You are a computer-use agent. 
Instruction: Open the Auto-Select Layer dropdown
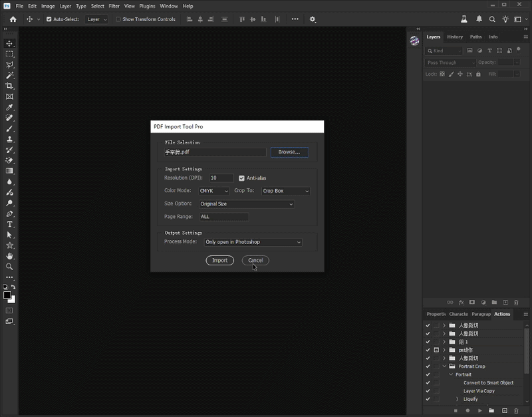click(96, 19)
